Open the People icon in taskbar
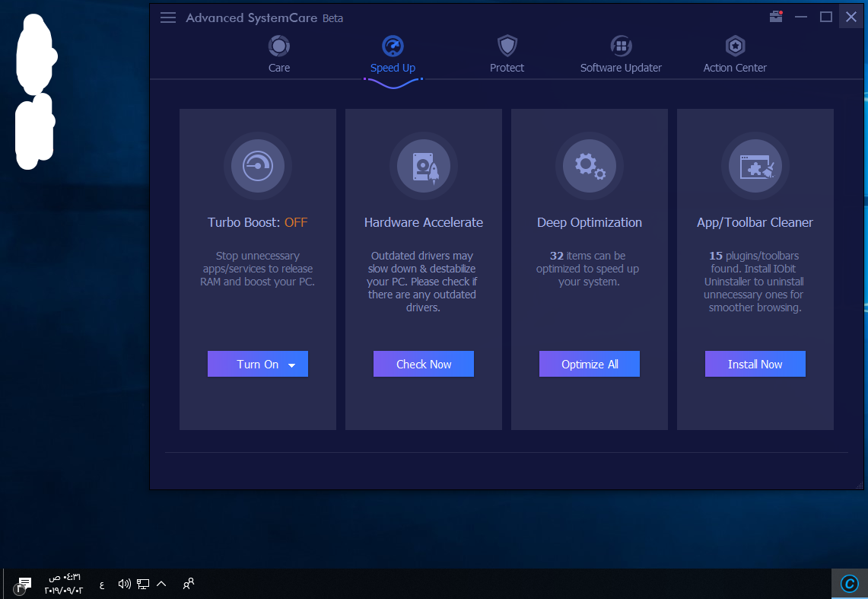Image resolution: width=868 pixels, height=599 pixels. point(188,584)
